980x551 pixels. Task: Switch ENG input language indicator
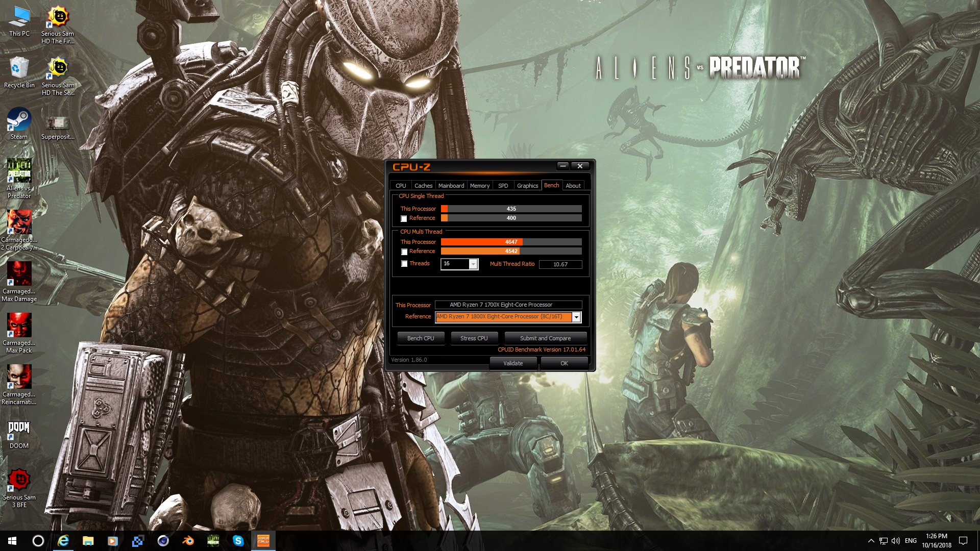point(911,541)
